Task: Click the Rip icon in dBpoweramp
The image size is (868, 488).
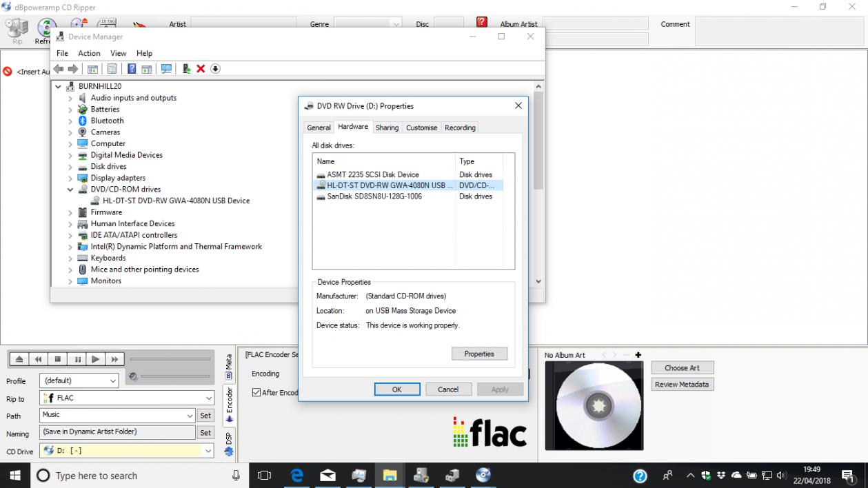Action: (17, 31)
